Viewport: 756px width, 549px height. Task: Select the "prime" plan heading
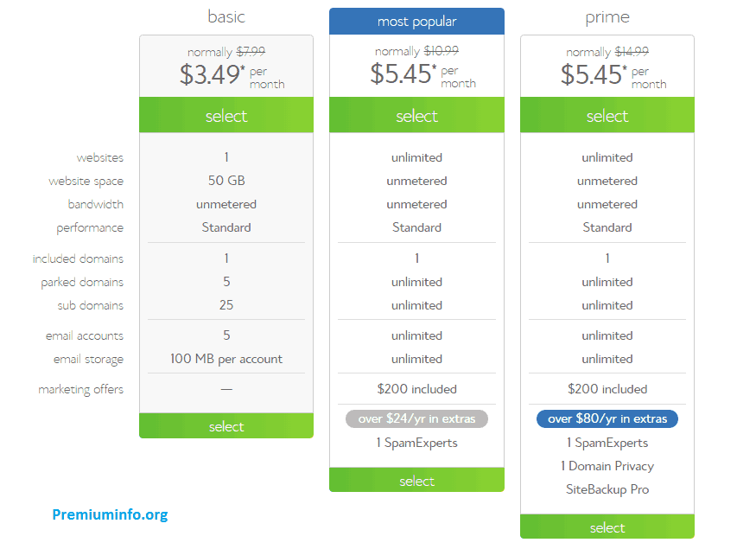click(x=607, y=16)
